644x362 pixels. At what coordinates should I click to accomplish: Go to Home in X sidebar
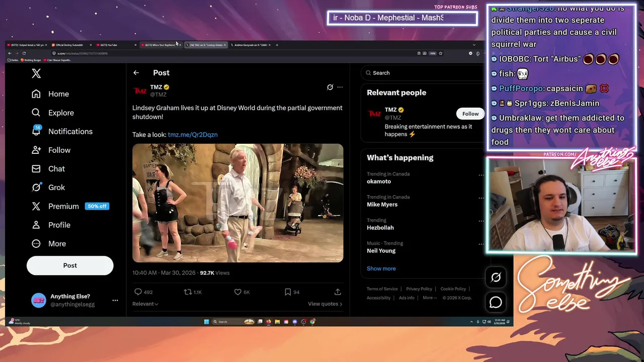tap(50, 94)
